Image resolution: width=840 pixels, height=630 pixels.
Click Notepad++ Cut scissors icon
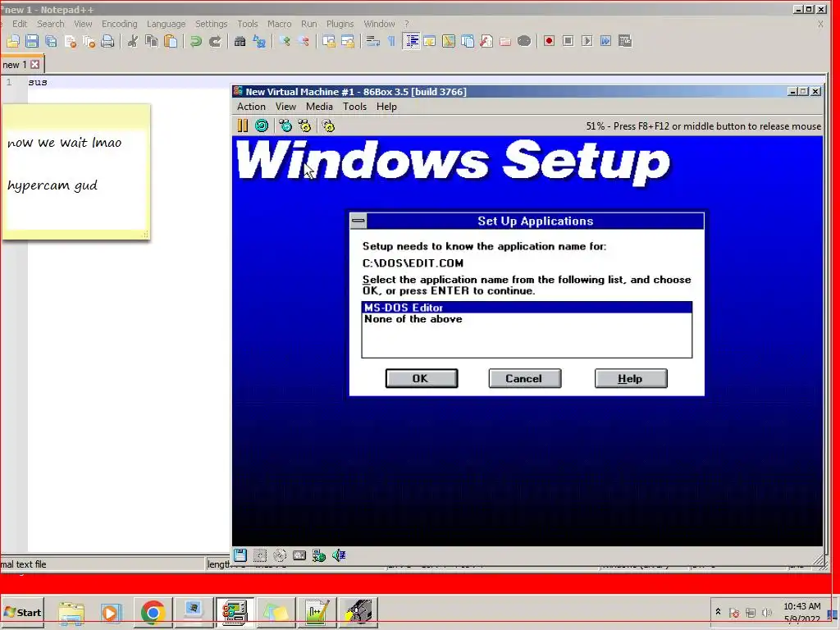pyautogui.click(x=133, y=41)
